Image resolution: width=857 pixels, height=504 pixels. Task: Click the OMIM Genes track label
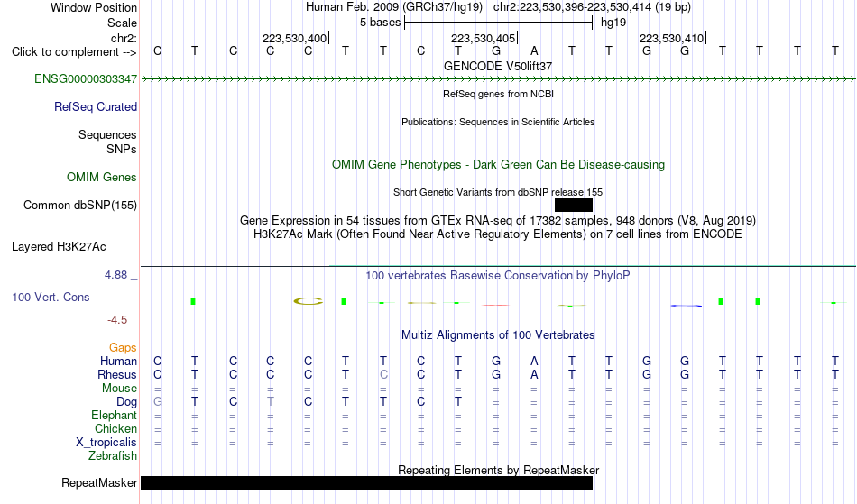(101, 178)
